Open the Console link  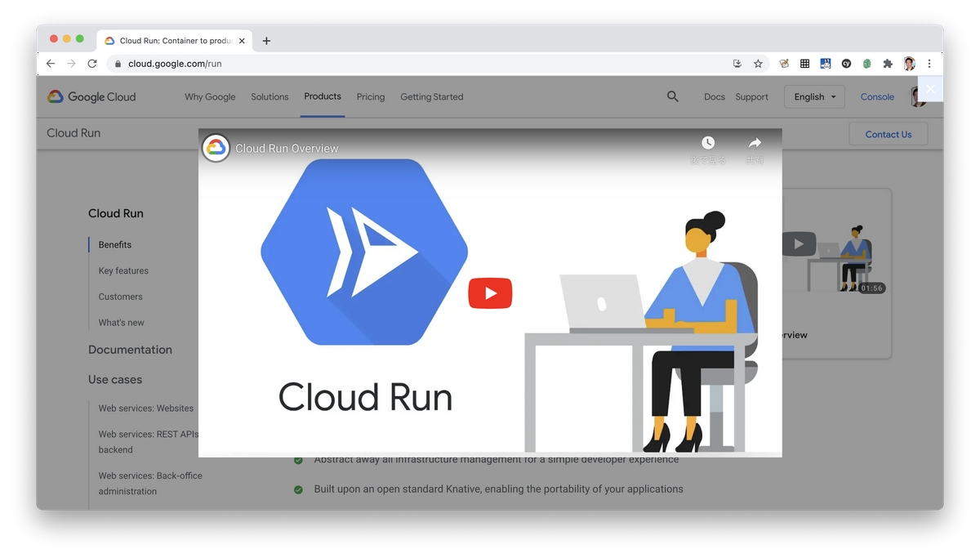[877, 96]
